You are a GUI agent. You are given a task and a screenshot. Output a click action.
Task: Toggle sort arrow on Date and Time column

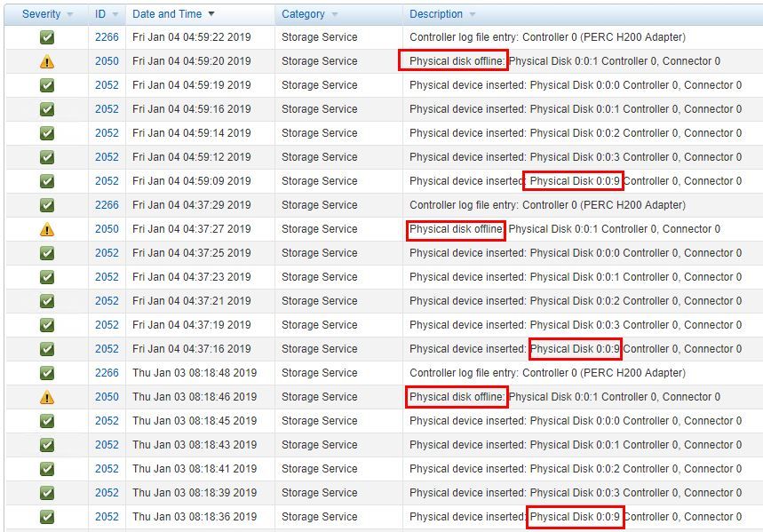[x=211, y=14]
